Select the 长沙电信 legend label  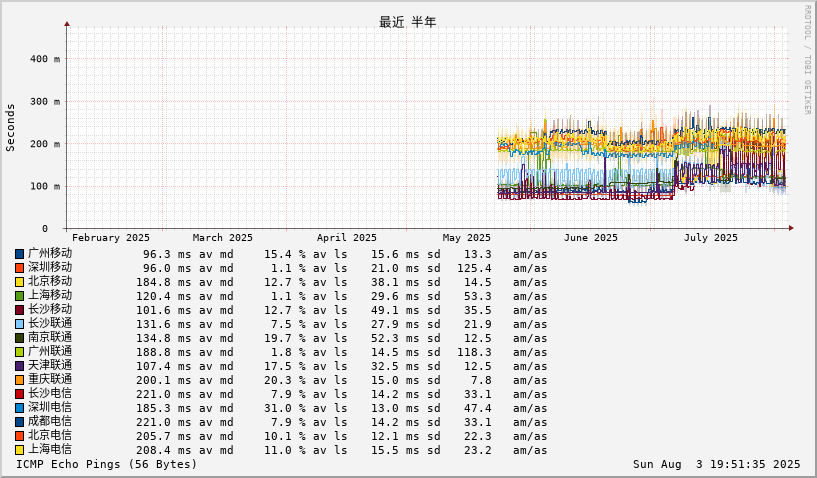50,394
